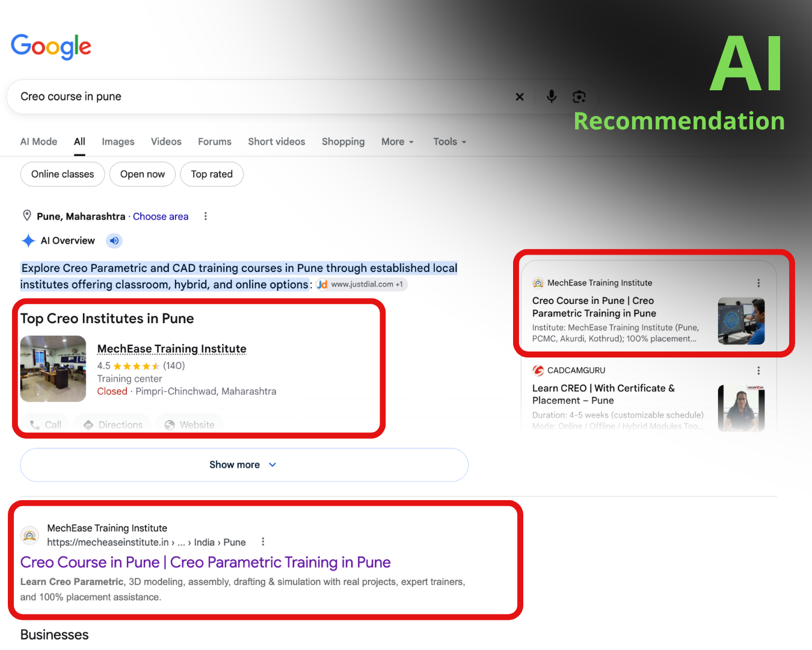The width and height of the screenshot is (812, 650).
Task: Click the CADCAMGURU favicon logo
Action: click(x=538, y=371)
